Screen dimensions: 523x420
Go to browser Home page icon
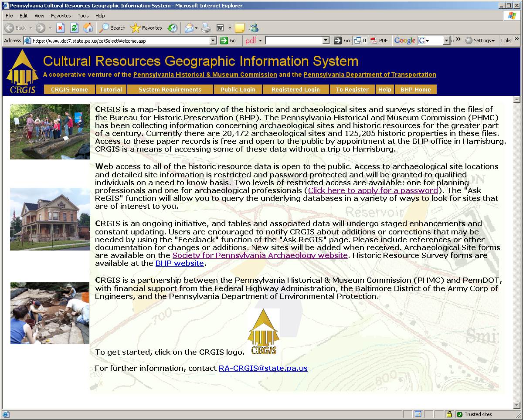point(88,28)
